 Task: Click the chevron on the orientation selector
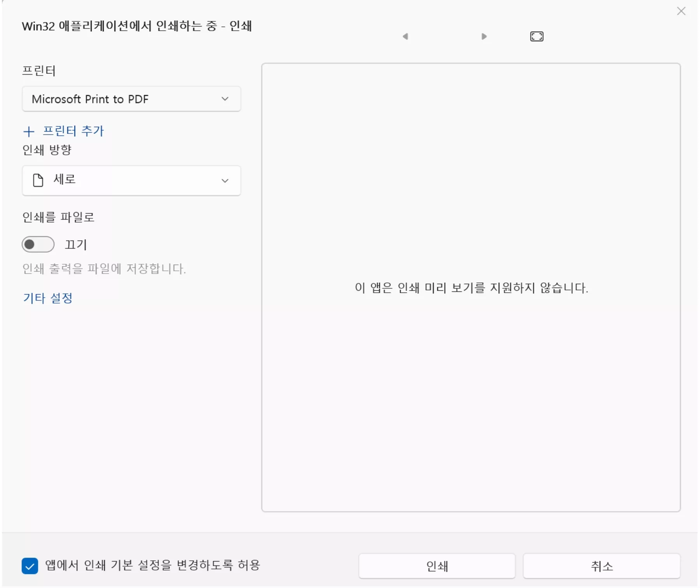pos(225,180)
